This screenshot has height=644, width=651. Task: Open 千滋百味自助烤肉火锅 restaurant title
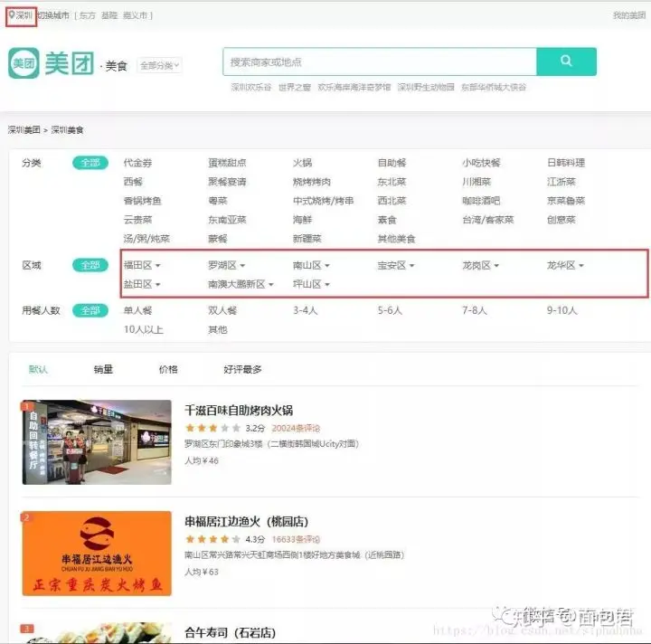[239, 411]
